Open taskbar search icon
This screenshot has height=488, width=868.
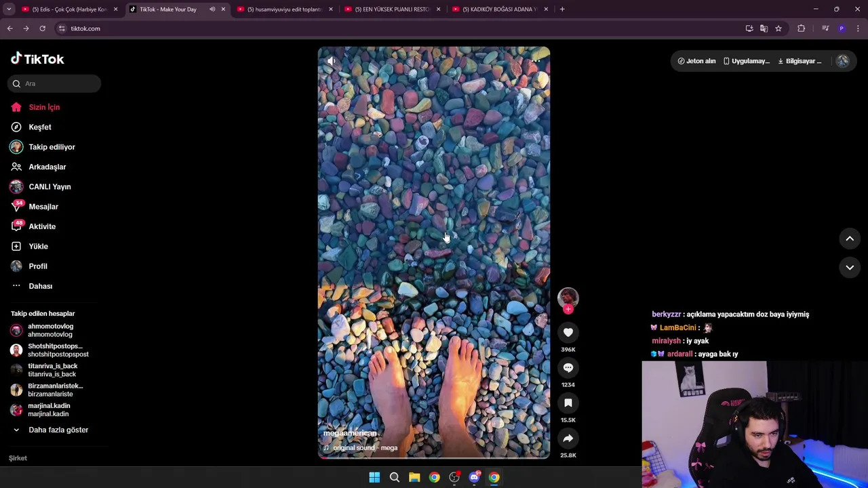pyautogui.click(x=394, y=477)
